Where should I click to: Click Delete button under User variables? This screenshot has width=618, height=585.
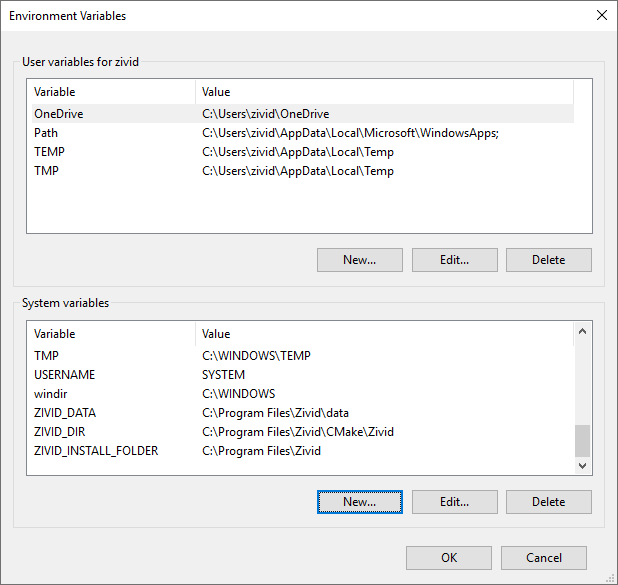click(548, 260)
